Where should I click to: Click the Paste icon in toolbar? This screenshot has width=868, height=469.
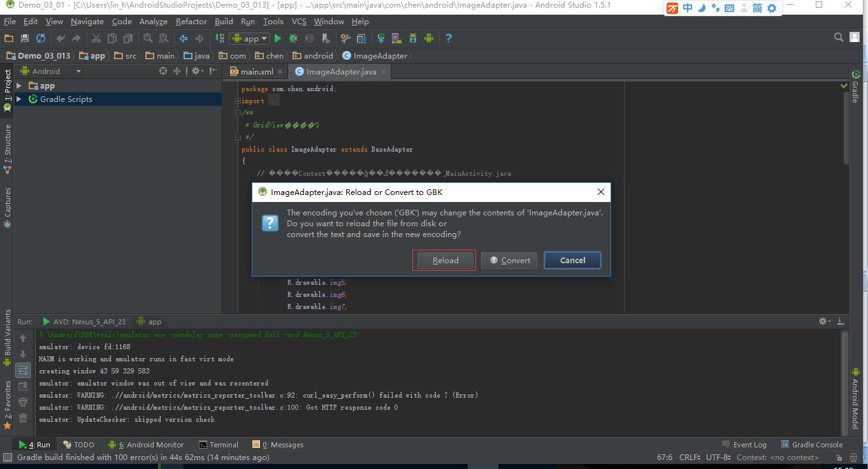pyautogui.click(x=128, y=38)
